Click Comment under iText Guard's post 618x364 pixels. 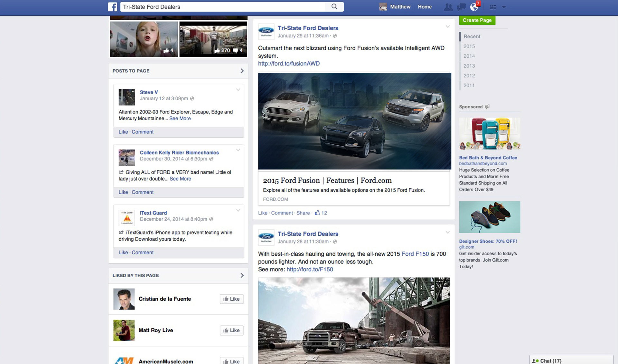[142, 252]
